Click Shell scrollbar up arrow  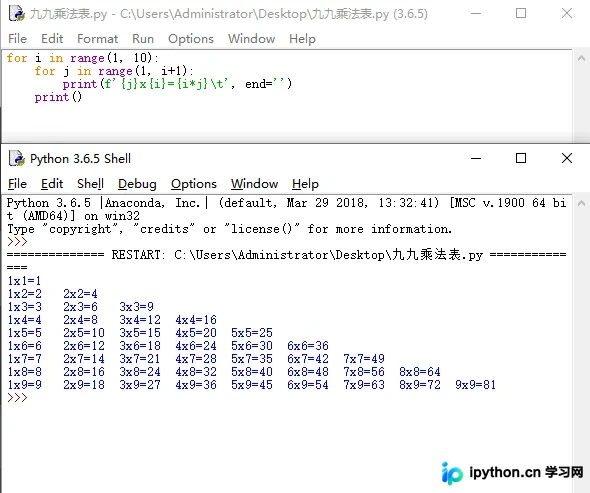tap(581, 204)
